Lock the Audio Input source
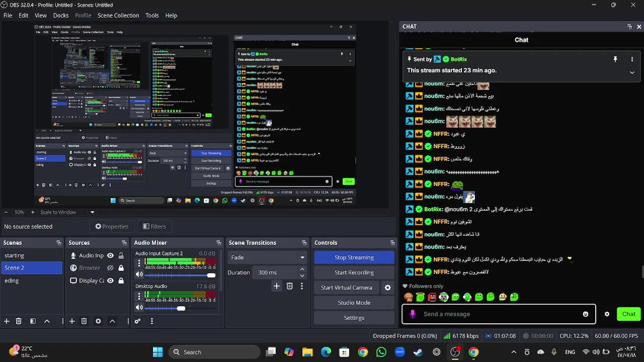The image size is (644, 362). [121, 255]
